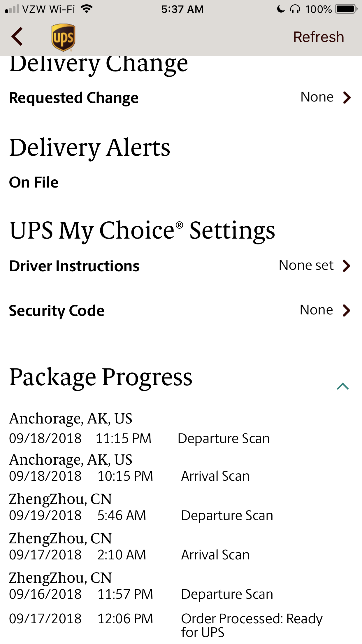The image size is (362, 644).
Task: Tap the battery icon in status bar
Action: (x=346, y=9)
